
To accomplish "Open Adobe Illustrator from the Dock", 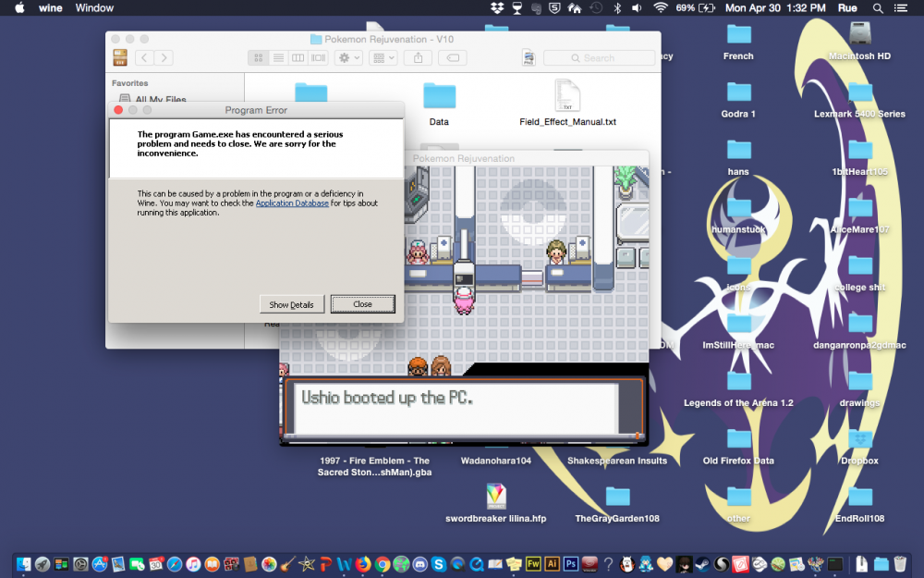I will pos(552,564).
